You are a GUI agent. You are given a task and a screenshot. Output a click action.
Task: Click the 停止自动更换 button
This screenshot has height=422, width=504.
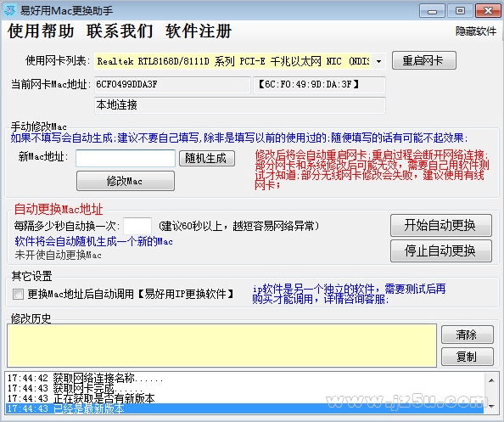tap(440, 250)
